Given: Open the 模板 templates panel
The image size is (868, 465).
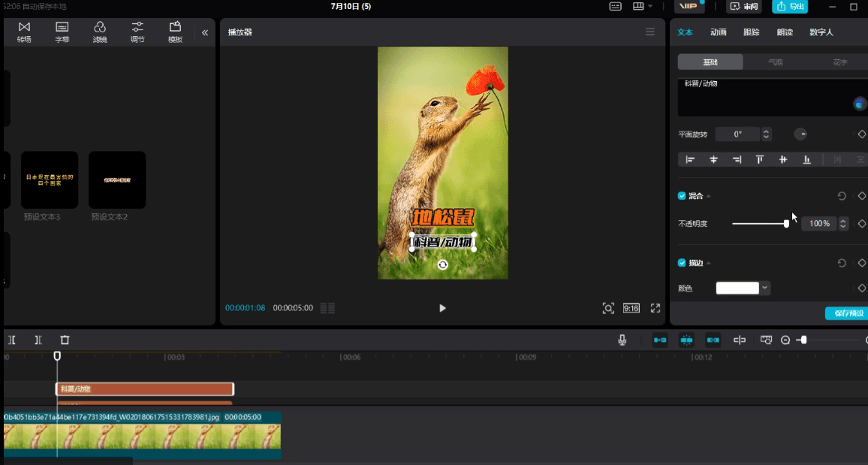Looking at the screenshot, I should [x=175, y=32].
